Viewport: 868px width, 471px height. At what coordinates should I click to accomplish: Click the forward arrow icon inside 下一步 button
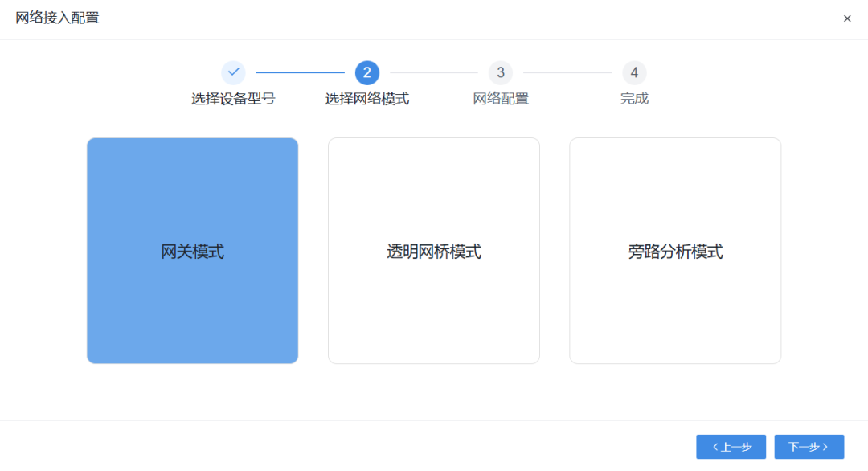[x=825, y=447]
